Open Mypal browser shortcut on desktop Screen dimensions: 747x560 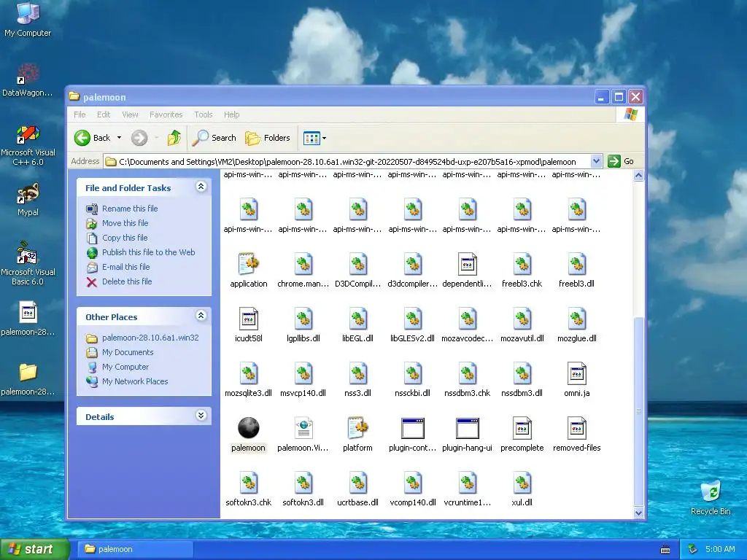tap(28, 200)
